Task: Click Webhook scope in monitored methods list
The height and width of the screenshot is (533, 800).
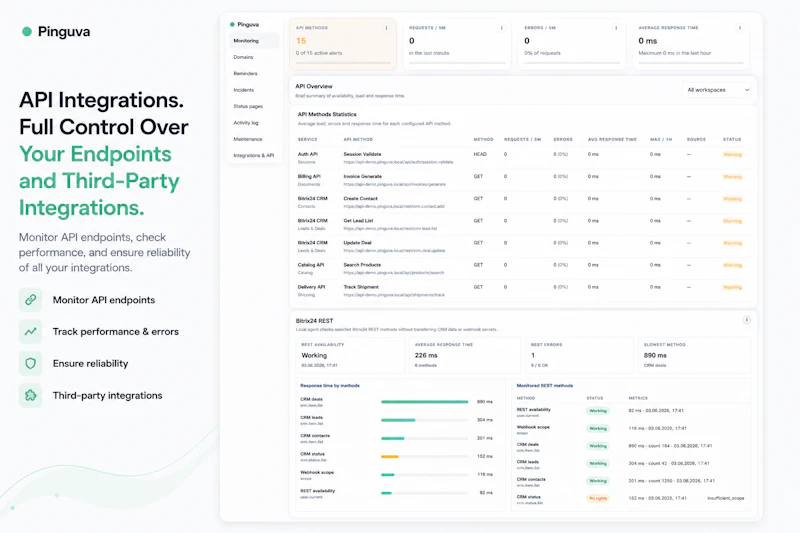Action: 533,427
